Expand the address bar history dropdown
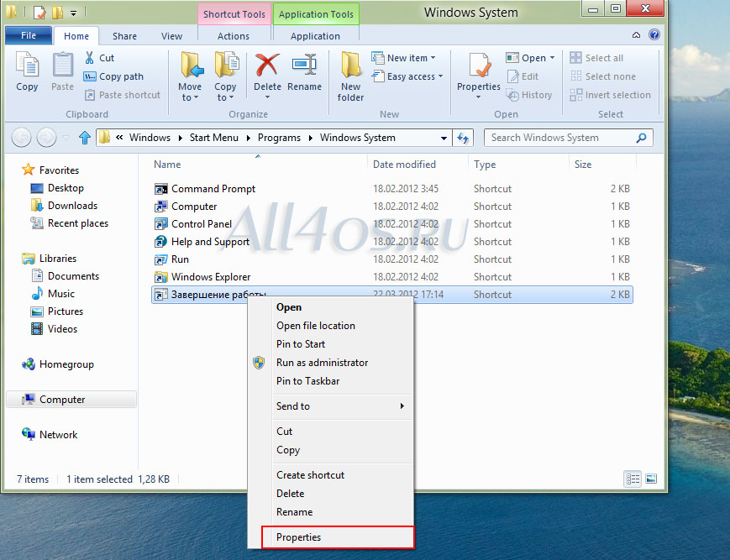Viewport: 730px width, 560px height. pyautogui.click(x=444, y=138)
